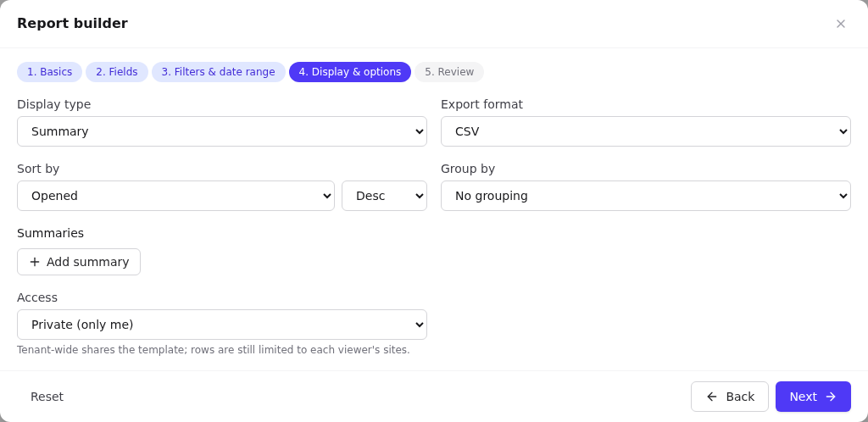Click the right arrow icon on Next
The image size is (868, 422).
coord(831,397)
